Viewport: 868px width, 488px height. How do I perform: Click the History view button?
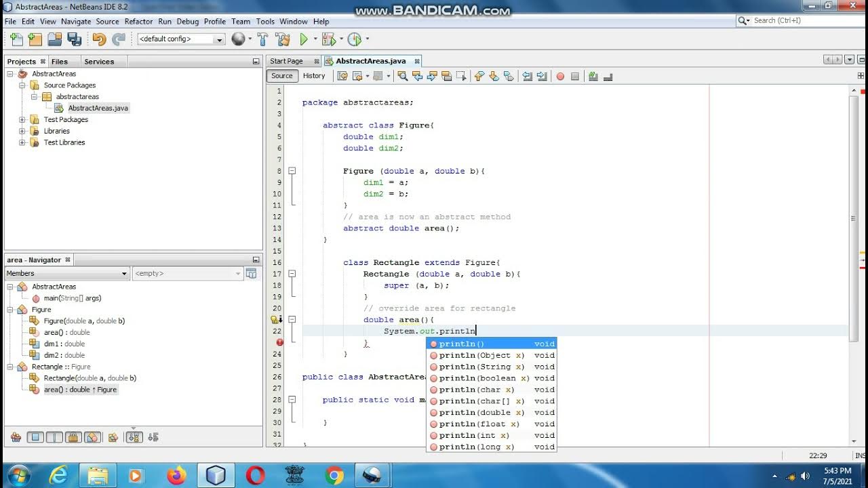[314, 76]
